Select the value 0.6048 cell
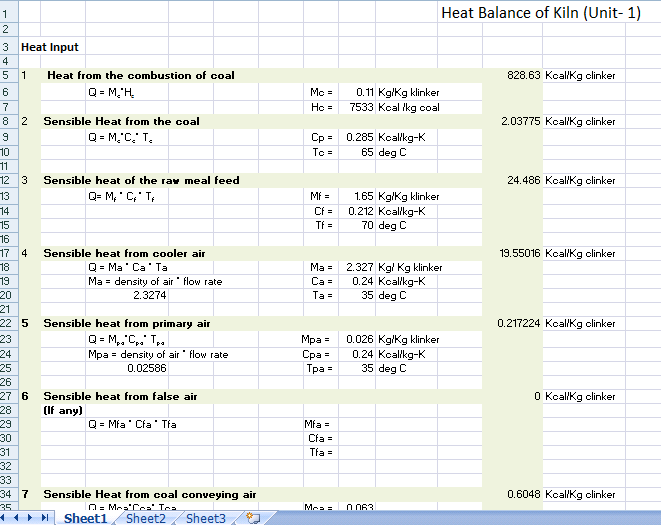Screen dimensions: 661x525 point(523,494)
